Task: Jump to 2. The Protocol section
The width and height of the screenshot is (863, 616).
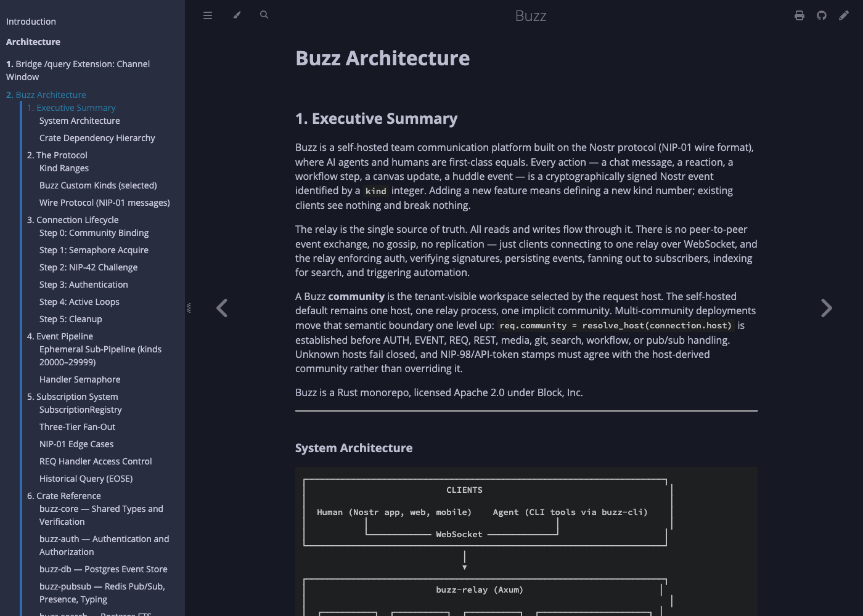Action: click(57, 155)
